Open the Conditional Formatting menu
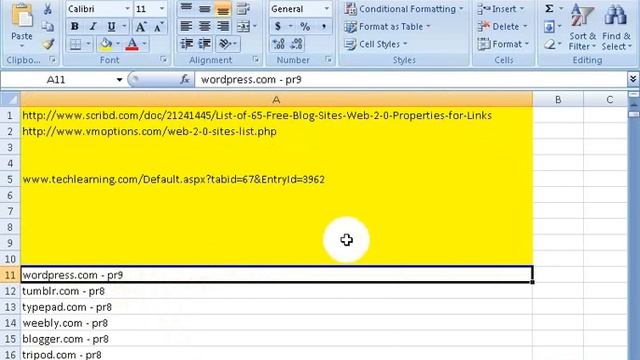 [x=404, y=9]
